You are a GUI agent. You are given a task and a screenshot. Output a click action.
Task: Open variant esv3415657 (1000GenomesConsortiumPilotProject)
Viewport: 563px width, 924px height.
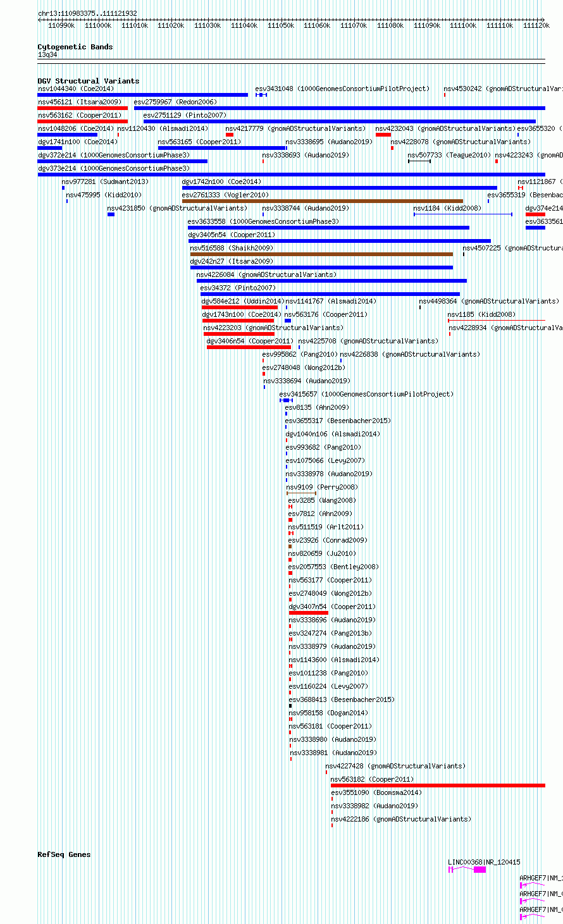[367, 394]
